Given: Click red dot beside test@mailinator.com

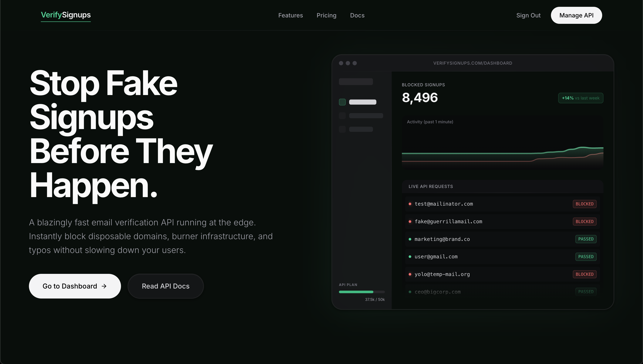Looking at the screenshot, I should 410,204.
